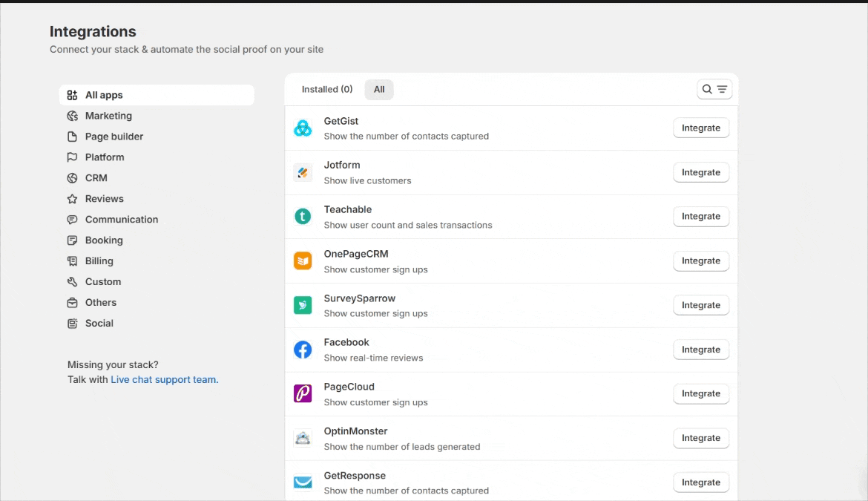The width and height of the screenshot is (868, 501).
Task: Click the Facebook app name
Action: click(x=346, y=342)
